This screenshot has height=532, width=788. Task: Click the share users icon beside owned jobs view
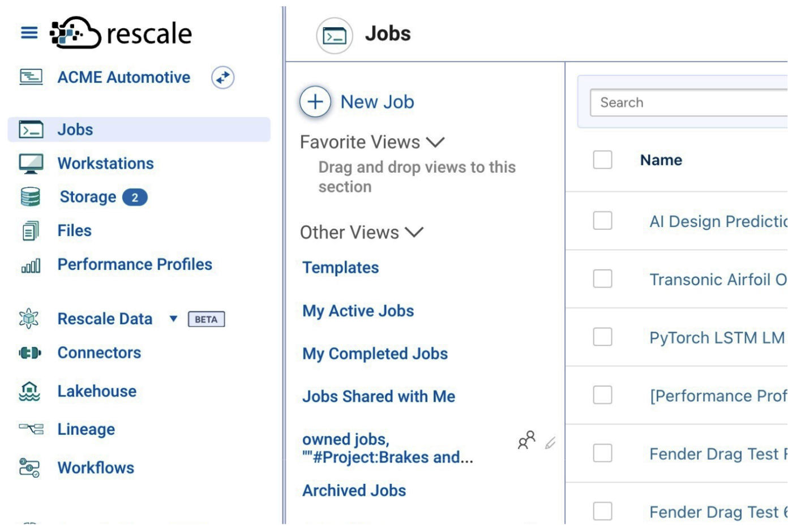click(526, 440)
